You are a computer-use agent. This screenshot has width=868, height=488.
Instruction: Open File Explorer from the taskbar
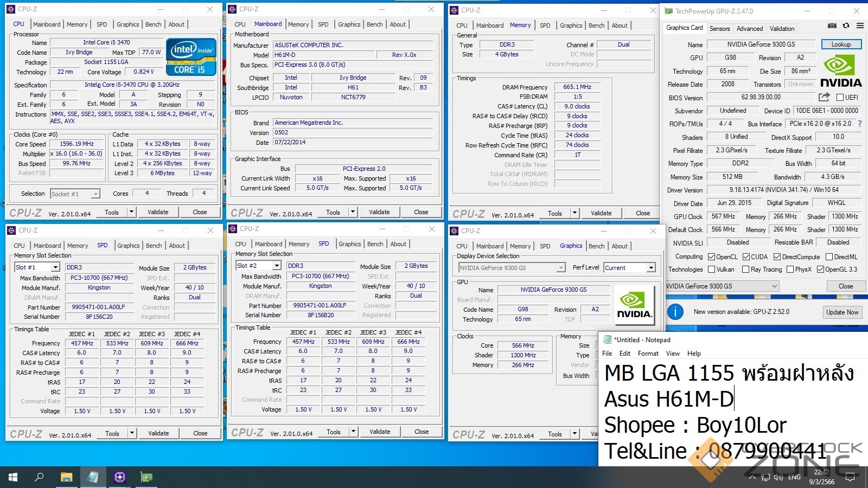point(66,477)
